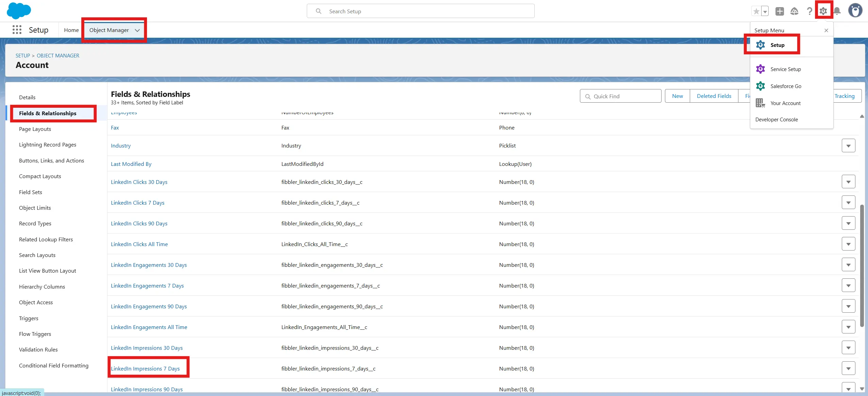This screenshot has width=868, height=396.
Task: Expand the favorites list dropdown arrow
Action: click(765, 11)
